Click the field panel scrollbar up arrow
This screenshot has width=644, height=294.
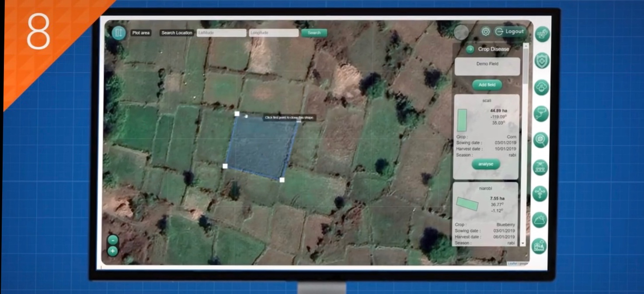click(x=526, y=45)
